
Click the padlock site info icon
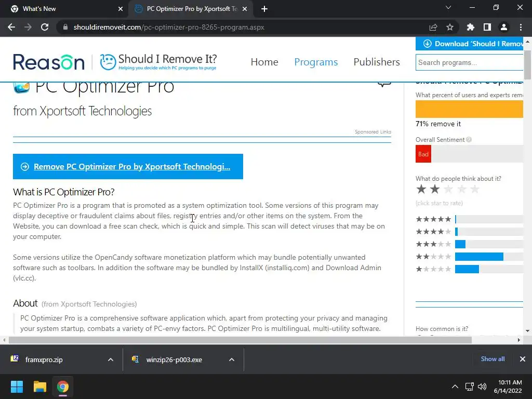(x=65, y=27)
